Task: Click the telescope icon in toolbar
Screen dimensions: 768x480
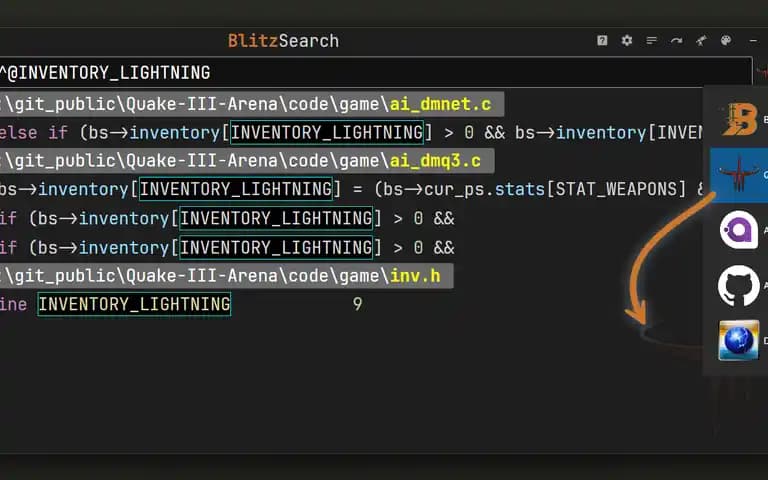Action: [701, 41]
